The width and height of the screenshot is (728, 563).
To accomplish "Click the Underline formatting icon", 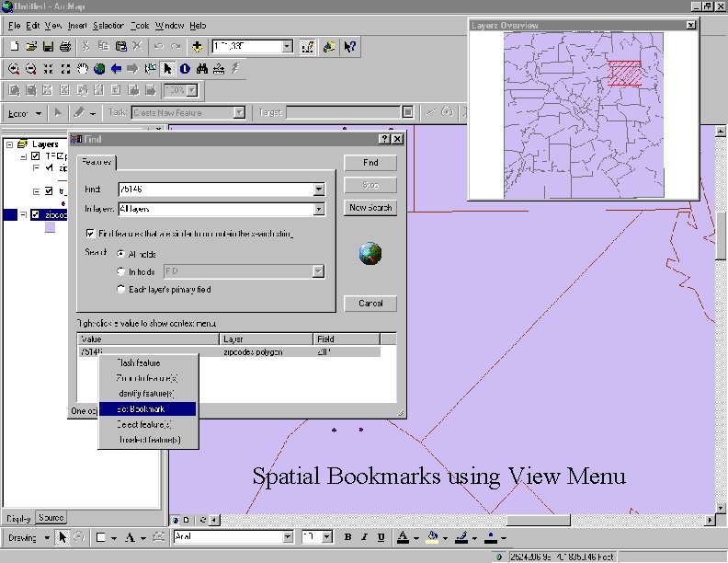I will pos(381,537).
